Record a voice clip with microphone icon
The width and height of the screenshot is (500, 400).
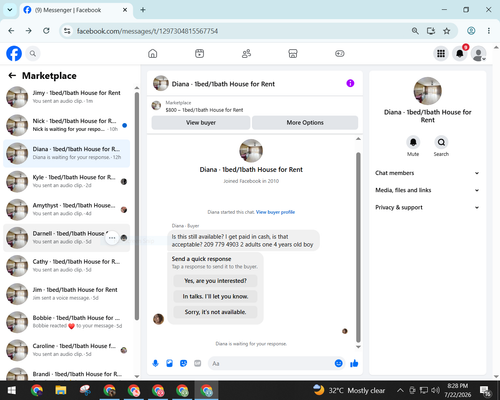[x=155, y=363]
